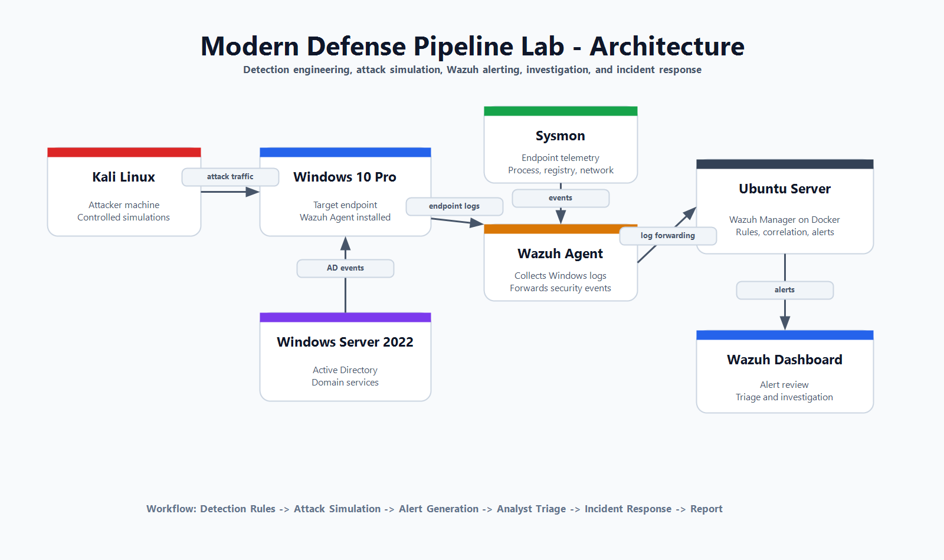
Task: Select the "Domain services" text
Action: pos(345,383)
